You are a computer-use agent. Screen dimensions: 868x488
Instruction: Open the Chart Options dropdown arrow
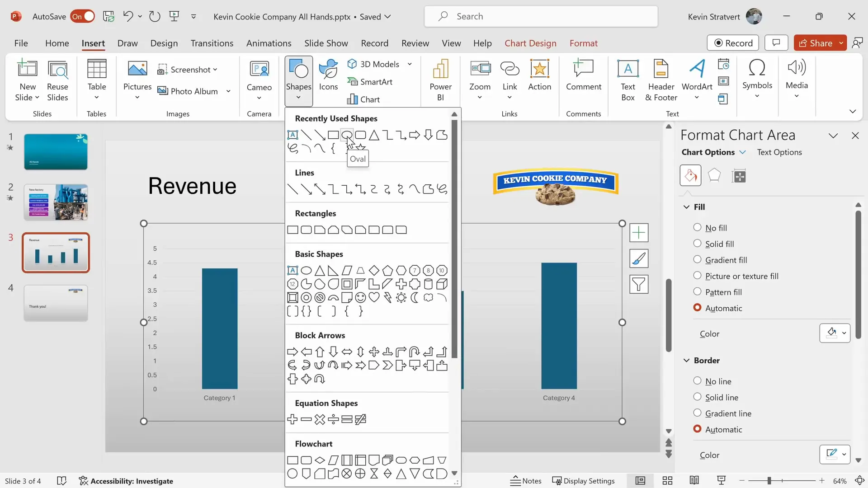point(742,152)
